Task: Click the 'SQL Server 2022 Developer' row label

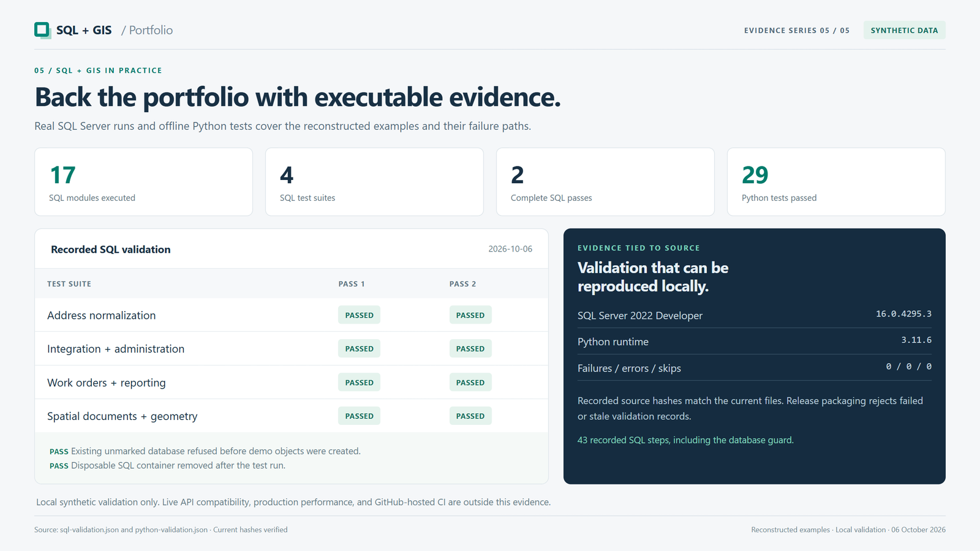Action: (x=640, y=316)
